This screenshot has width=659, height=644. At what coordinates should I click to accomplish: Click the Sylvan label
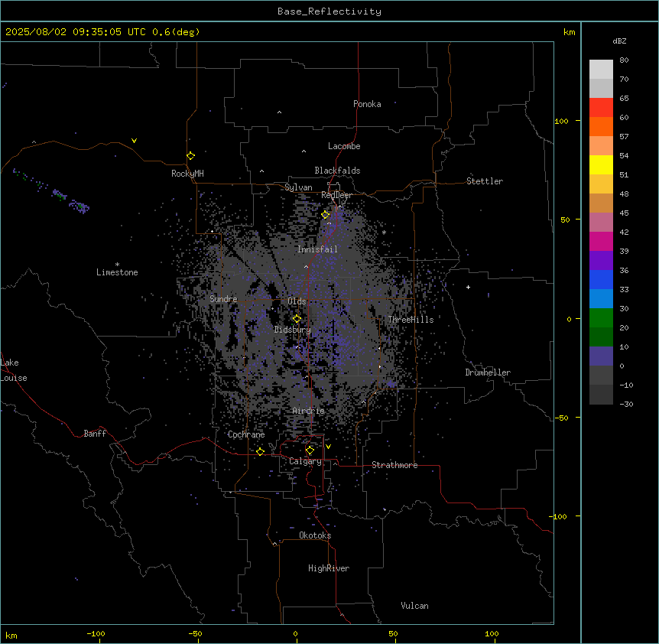(298, 187)
